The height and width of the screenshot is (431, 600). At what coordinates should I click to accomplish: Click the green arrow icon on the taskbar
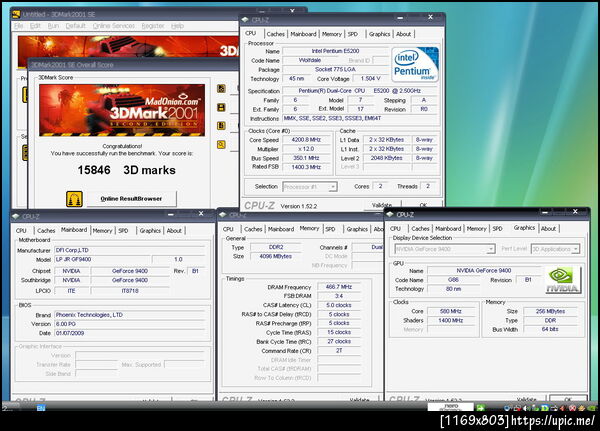tap(480, 408)
